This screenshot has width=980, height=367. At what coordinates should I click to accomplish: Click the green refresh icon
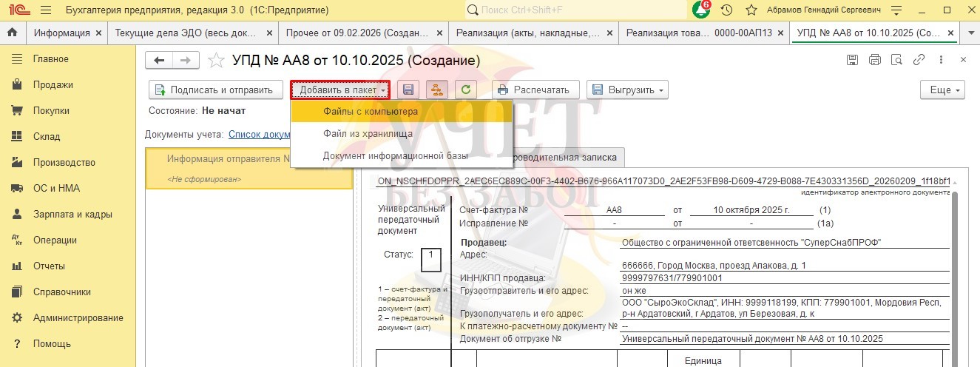click(x=465, y=90)
